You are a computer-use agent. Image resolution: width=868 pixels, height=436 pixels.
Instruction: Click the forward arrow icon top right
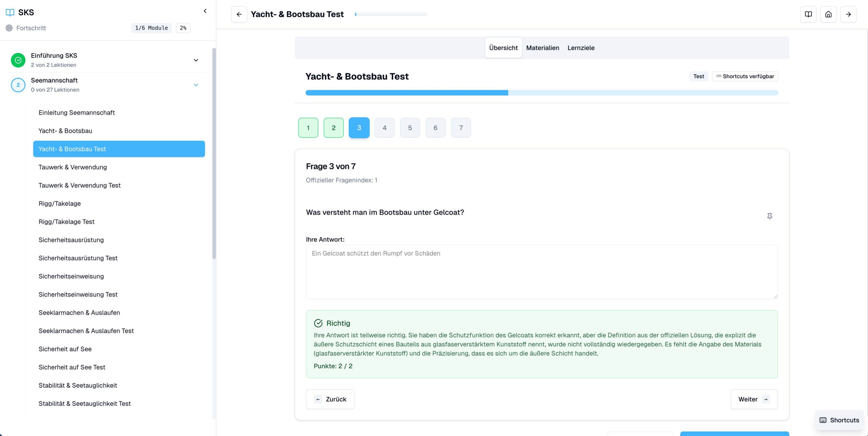[848, 14]
